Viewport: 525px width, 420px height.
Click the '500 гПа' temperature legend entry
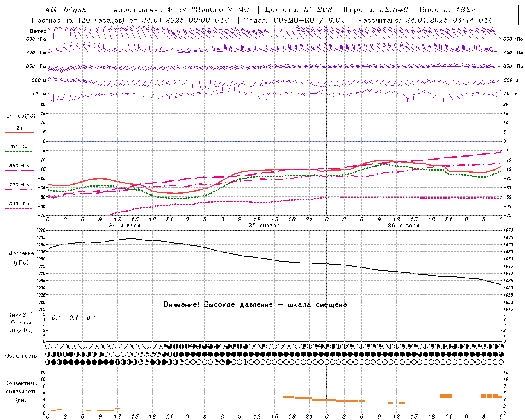[19, 204]
